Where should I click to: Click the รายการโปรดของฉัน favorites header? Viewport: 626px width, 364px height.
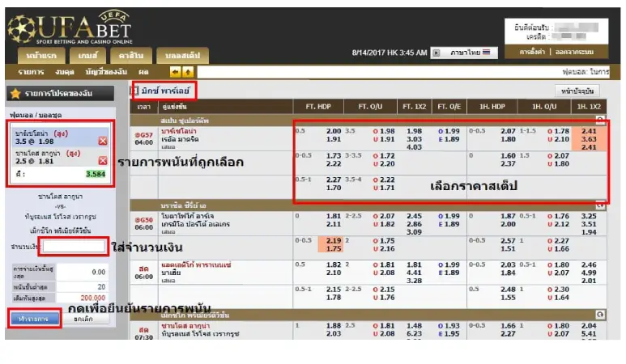point(60,94)
